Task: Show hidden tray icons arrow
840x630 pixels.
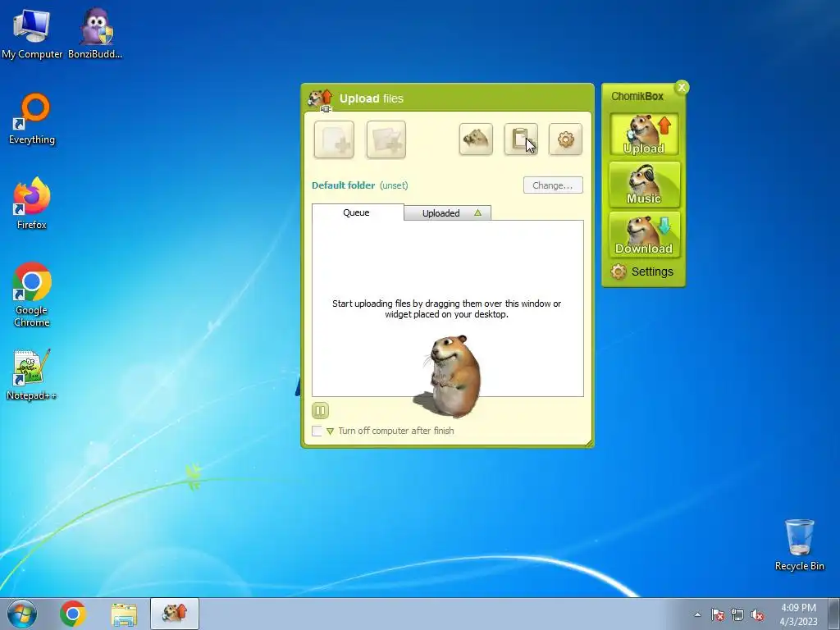Action: 697,614
